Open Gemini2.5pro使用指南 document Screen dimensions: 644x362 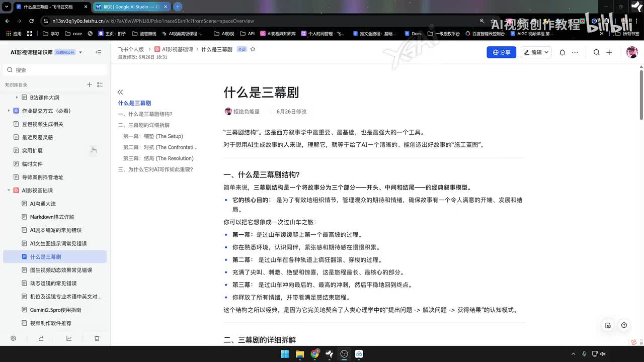pyautogui.click(x=55, y=310)
